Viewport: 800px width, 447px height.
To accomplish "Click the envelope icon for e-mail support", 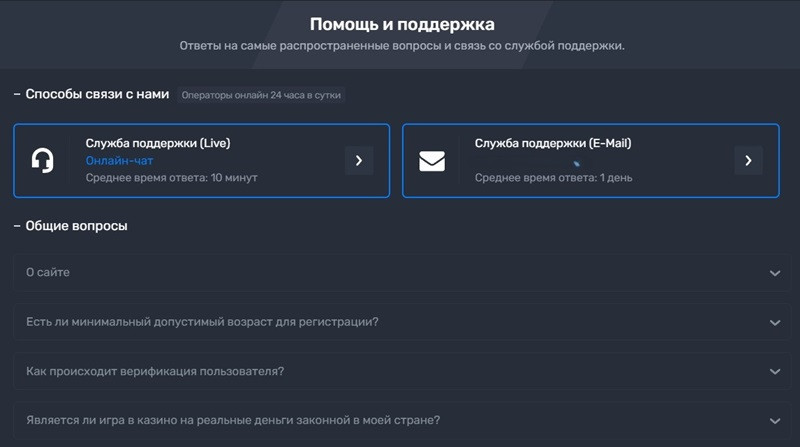I will (432, 161).
